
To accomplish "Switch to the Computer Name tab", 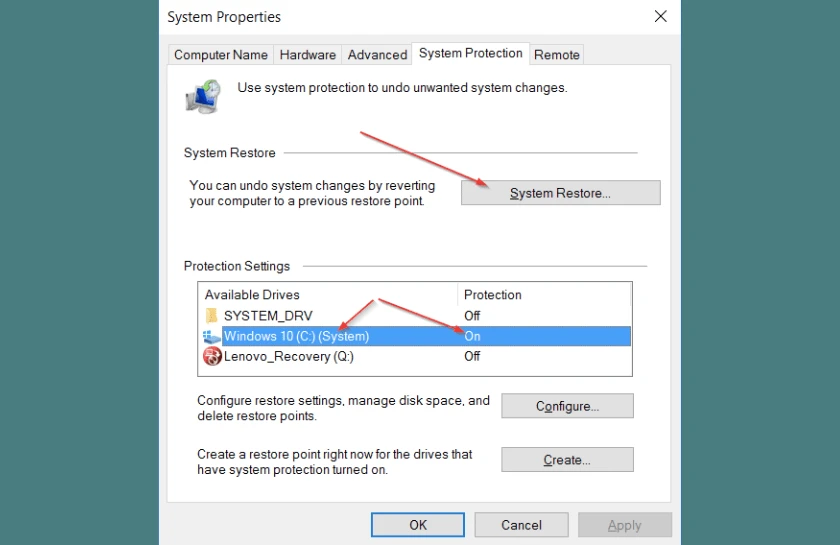I will [x=221, y=55].
